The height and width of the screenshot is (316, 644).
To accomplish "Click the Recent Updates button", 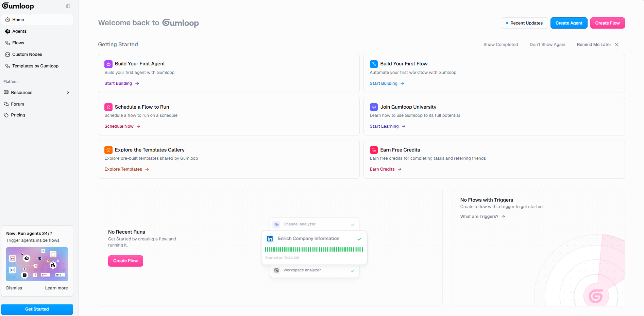I will (x=524, y=23).
